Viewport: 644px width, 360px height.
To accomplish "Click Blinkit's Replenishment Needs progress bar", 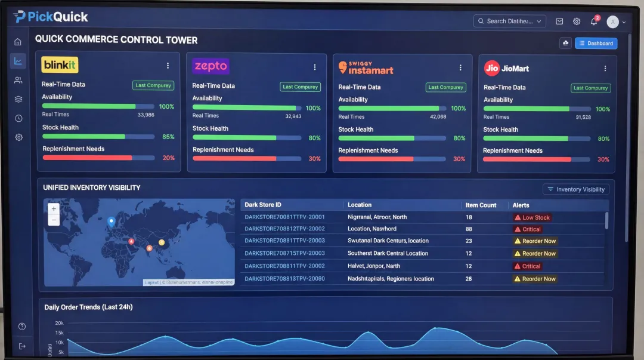I will [98, 159].
